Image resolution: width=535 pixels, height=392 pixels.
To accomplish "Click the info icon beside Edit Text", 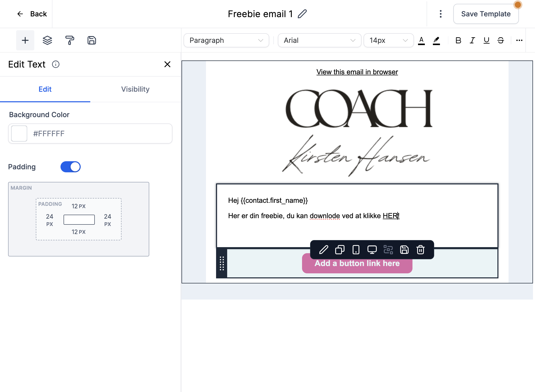I will (x=56, y=64).
